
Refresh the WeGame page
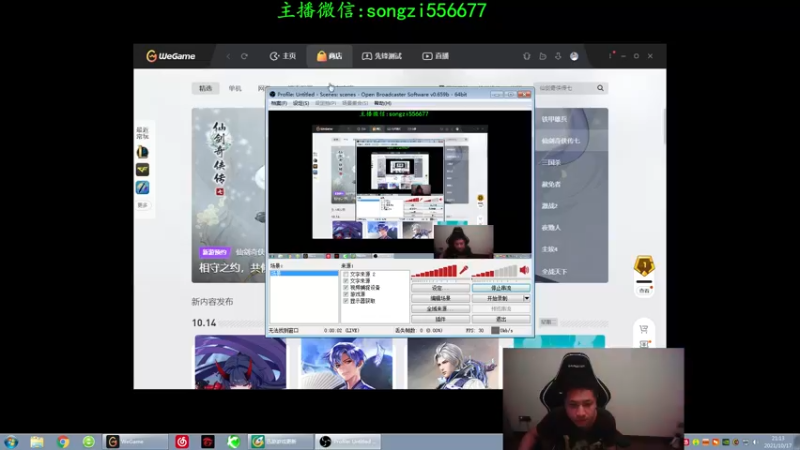click(x=244, y=56)
